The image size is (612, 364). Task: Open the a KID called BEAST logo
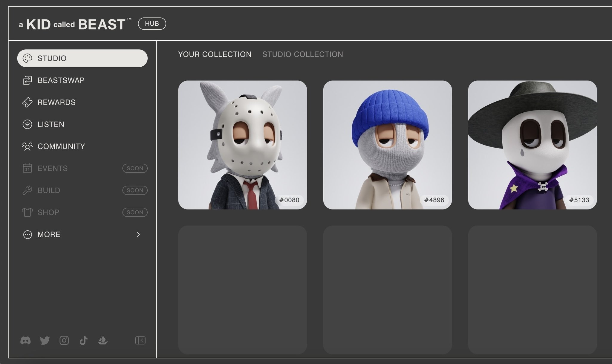point(75,24)
